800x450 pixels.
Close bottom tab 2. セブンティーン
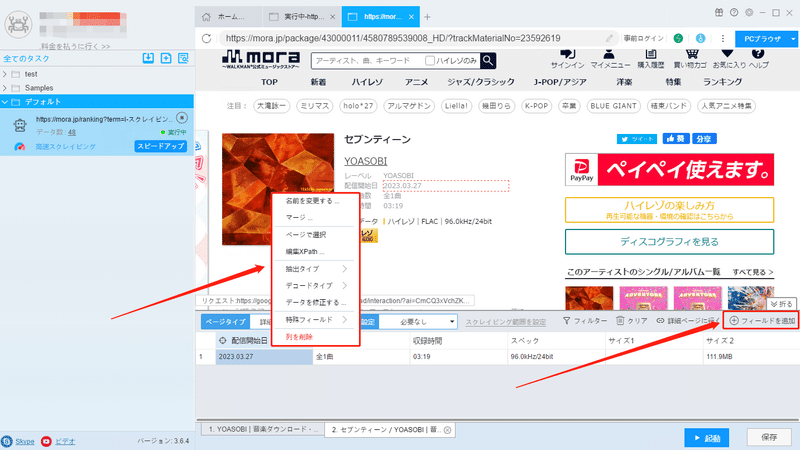point(447,430)
